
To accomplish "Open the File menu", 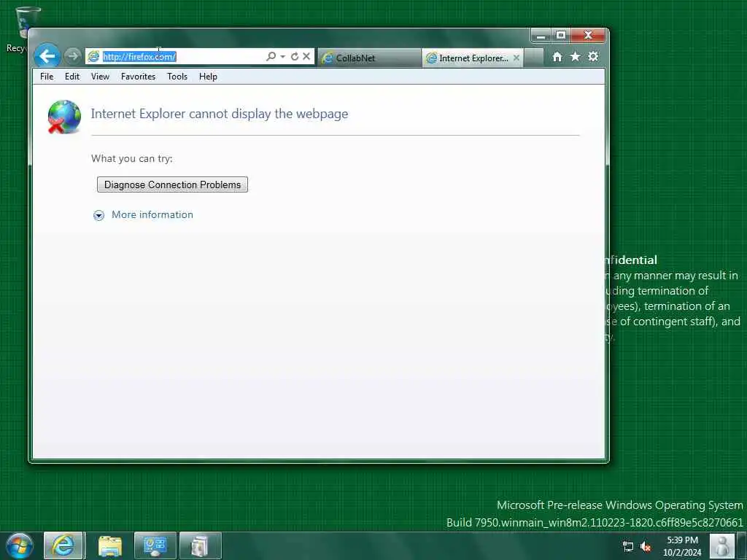I will coord(47,76).
